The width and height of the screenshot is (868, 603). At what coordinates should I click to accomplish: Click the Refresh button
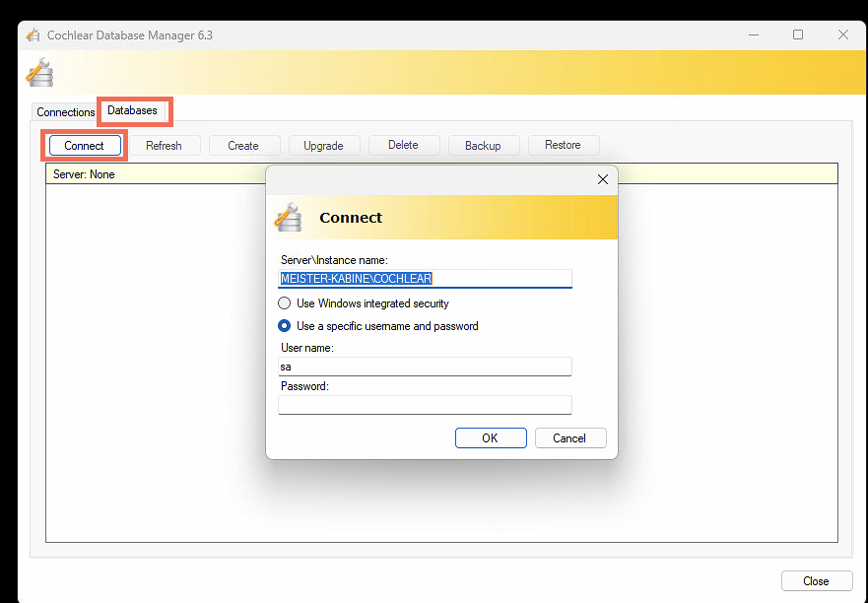click(x=164, y=146)
